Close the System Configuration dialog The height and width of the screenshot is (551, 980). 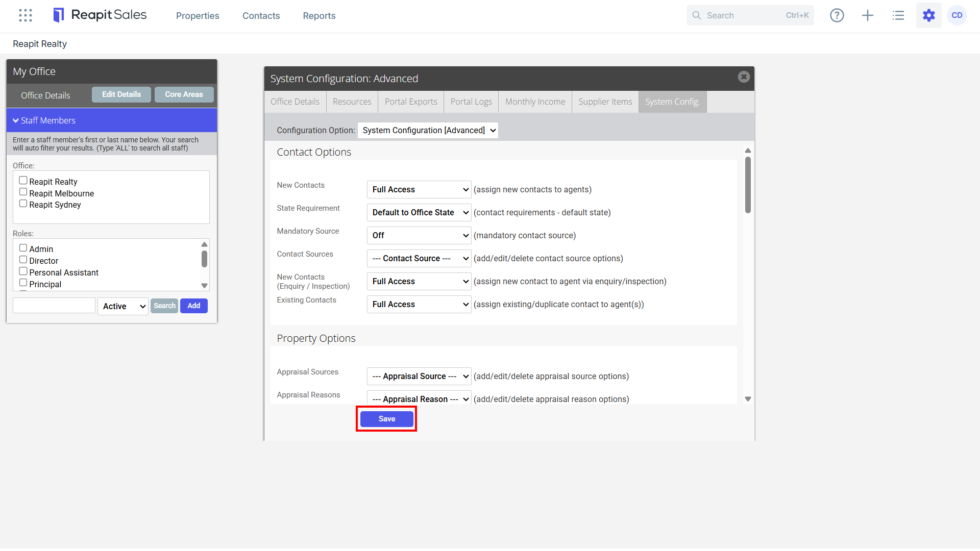(x=744, y=77)
